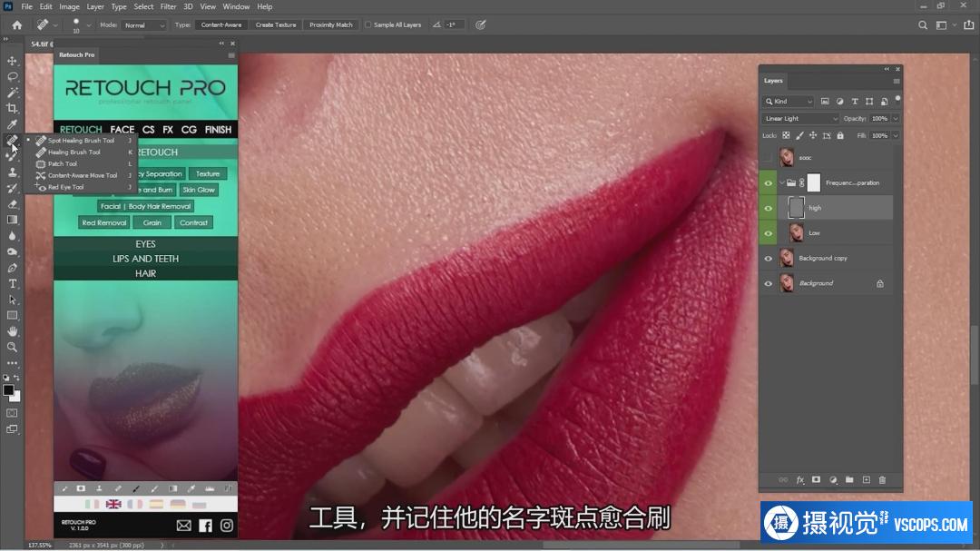This screenshot has width=980, height=551.
Task: Click the Frequency Separation mask thumbnail
Action: (813, 183)
